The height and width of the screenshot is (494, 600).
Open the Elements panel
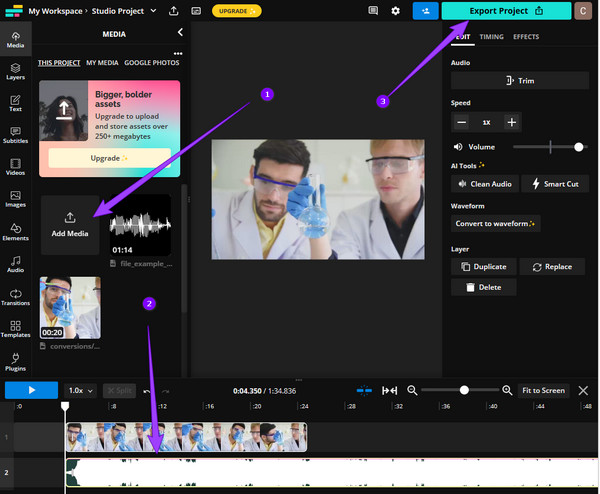click(15, 232)
